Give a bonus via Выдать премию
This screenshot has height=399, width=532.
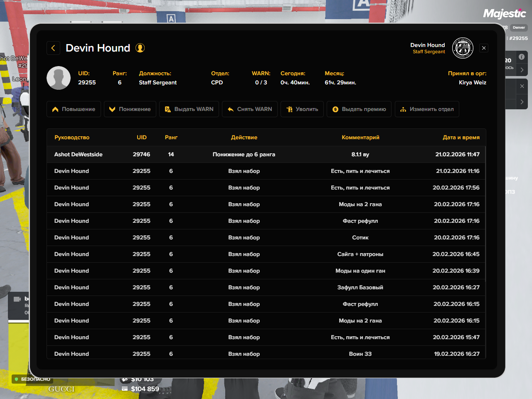359,109
